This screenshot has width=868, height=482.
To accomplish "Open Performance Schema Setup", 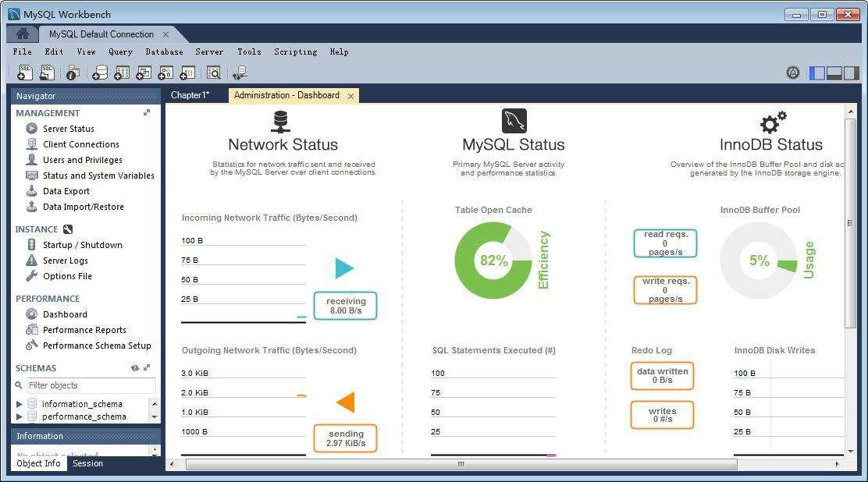I will (97, 346).
